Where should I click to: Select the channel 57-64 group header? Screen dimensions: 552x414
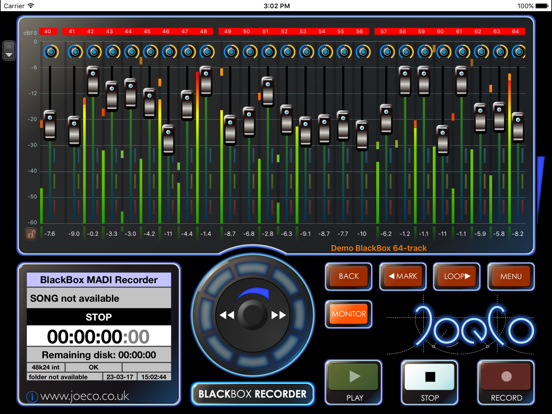(450, 31)
